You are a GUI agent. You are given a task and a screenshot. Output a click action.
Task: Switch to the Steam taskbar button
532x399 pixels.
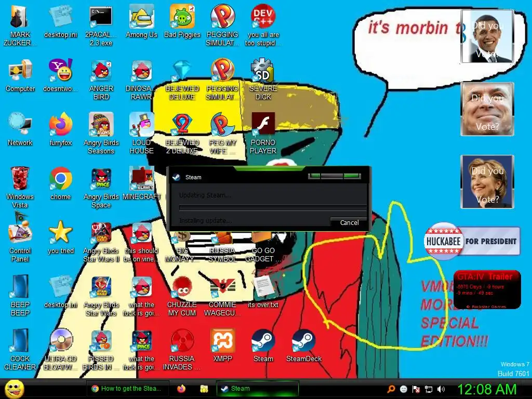pyautogui.click(x=258, y=389)
